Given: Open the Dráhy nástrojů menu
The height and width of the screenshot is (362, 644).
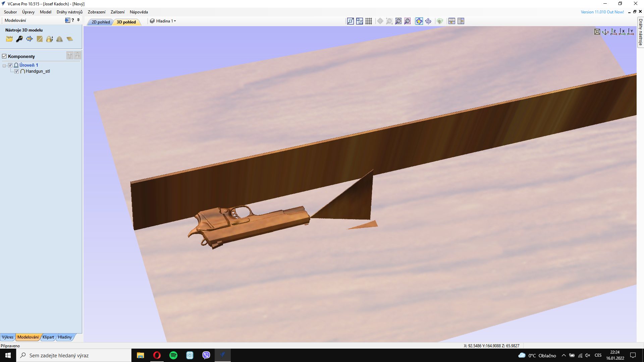Looking at the screenshot, I should point(69,12).
